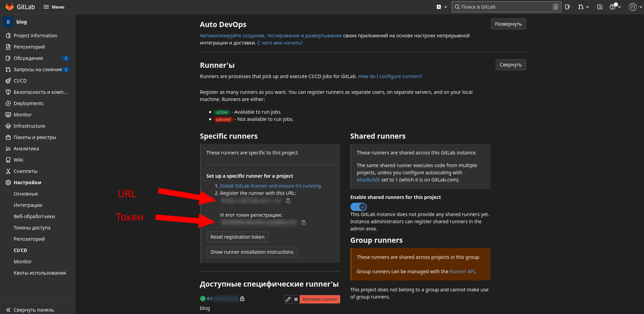Click the green status dot of runner #3
This screenshot has height=314, width=644.
(x=203, y=299)
